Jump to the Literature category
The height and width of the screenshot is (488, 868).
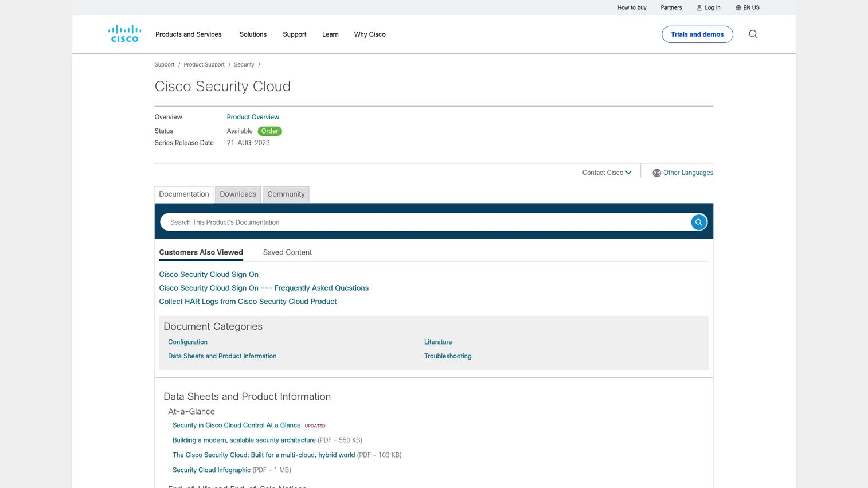pos(438,342)
